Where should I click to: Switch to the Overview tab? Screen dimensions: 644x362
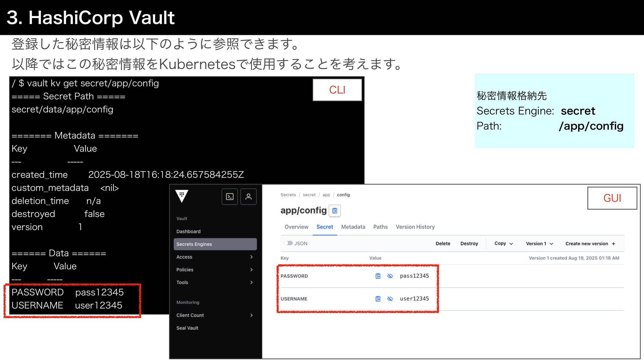[297, 227]
